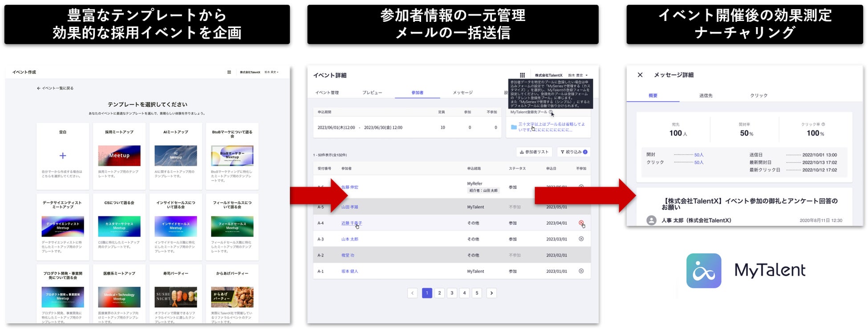This screenshot has width=868, height=329.
Task: Click the 申込経路 column header
Action: pos(474,169)
